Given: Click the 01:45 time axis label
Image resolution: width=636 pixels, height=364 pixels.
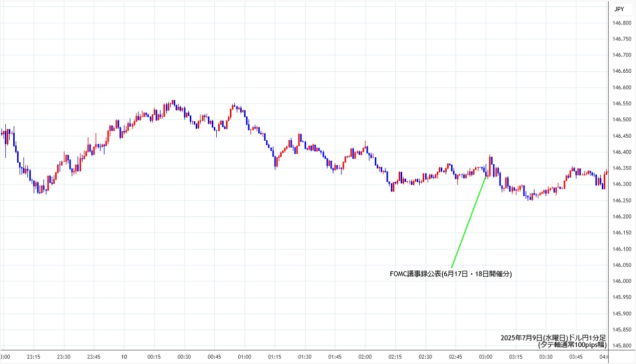Looking at the screenshot, I should click(x=335, y=357).
